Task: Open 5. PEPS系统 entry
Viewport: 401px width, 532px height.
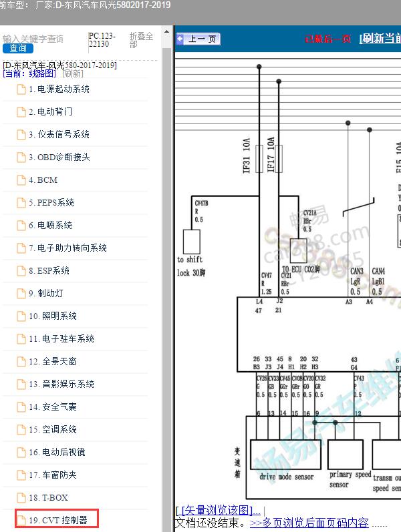Action: click(51, 202)
